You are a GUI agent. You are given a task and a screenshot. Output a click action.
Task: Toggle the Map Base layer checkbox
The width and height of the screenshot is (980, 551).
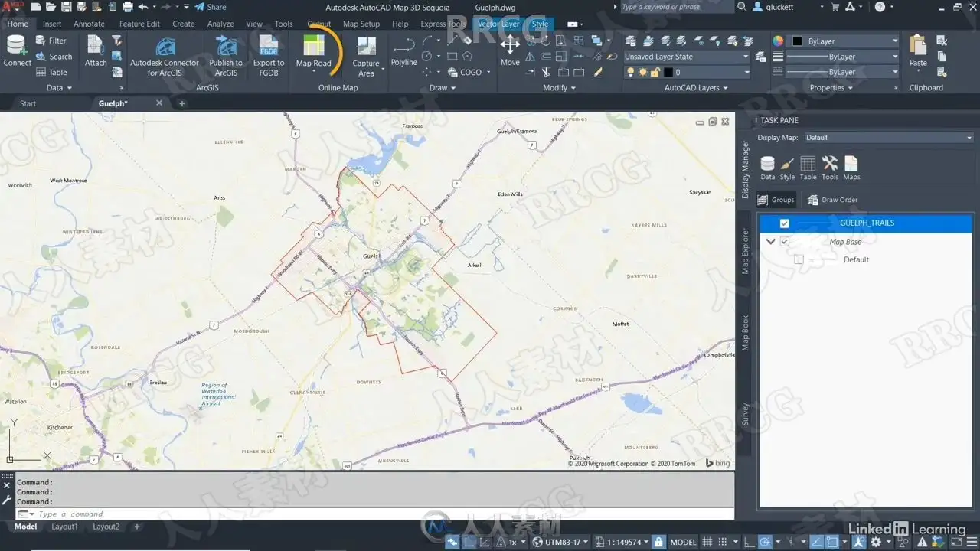click(784, 242)
